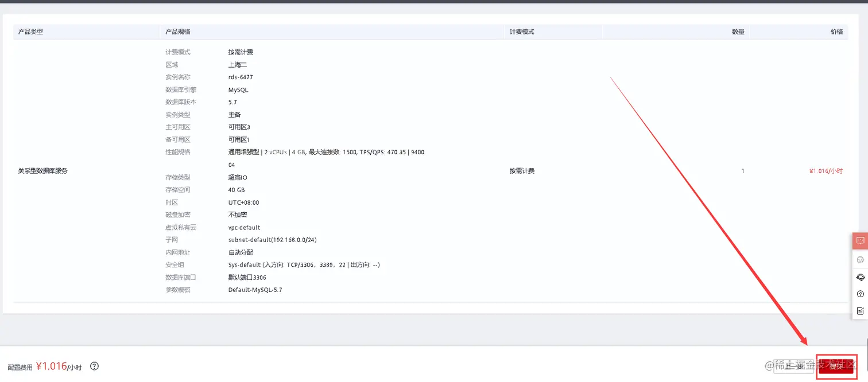Image resolution: width=868 pixels, height=382 pixels.
Task: Click the 上一步 previous step button
Action: coord(793,367)
